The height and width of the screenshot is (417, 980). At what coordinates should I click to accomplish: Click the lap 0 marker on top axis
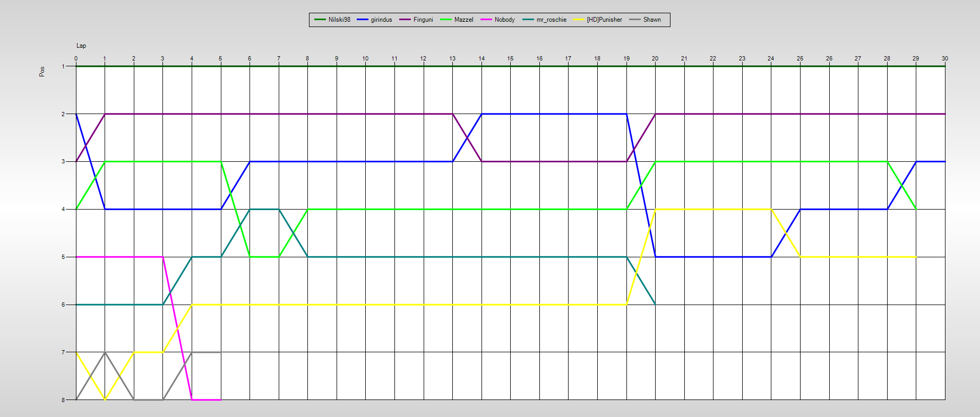point(76,58)
